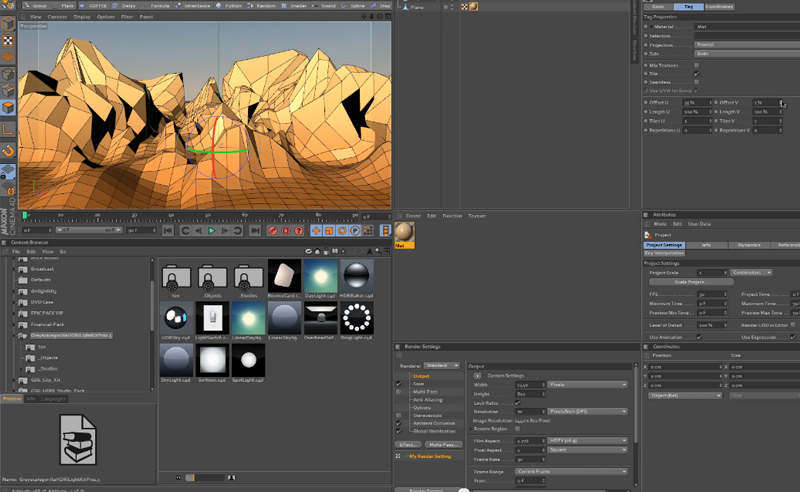Select the live selection magnet tool in sidebar
800x492 pixels.
tap(8, 151)
